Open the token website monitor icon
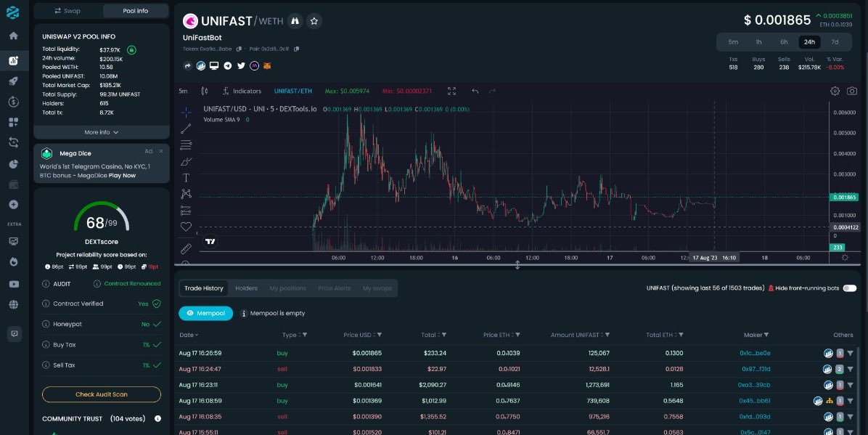Screen dimensions: 868x435 (214, 66)
